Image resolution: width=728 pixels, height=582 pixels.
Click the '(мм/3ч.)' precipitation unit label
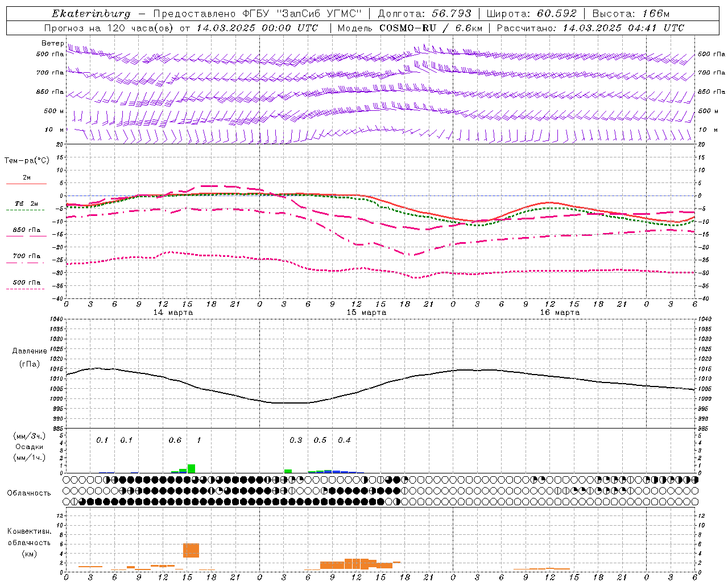(x=30, y=436)
